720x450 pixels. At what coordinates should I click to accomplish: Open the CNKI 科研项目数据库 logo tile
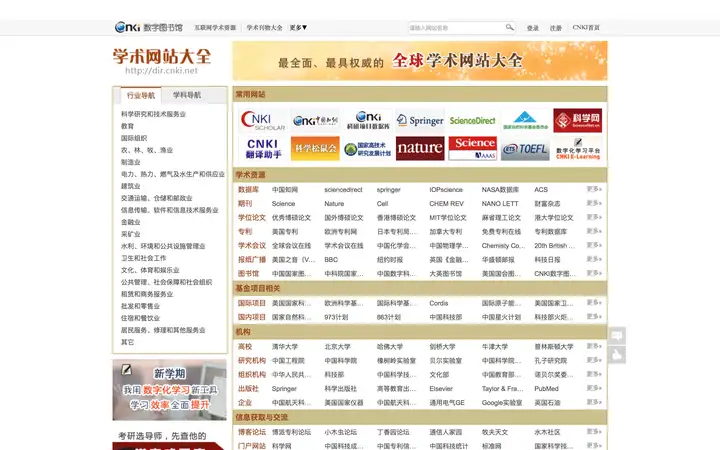tap(368, 120)
